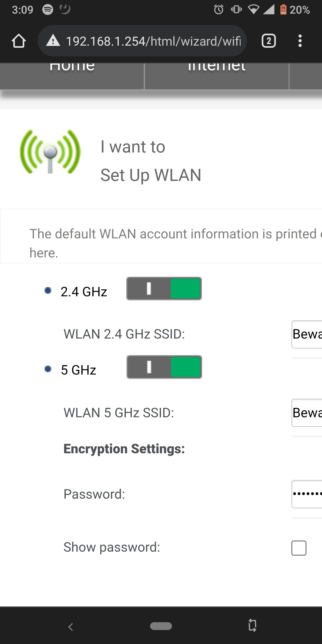Tap the insecure site warning triangle

[53, 41]
